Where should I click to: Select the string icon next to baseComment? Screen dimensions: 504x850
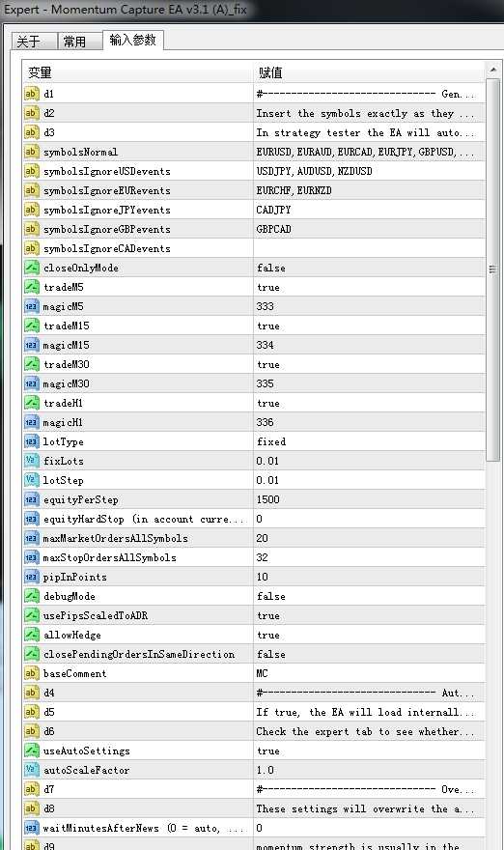pyautogui.click(x=32, y=673)
